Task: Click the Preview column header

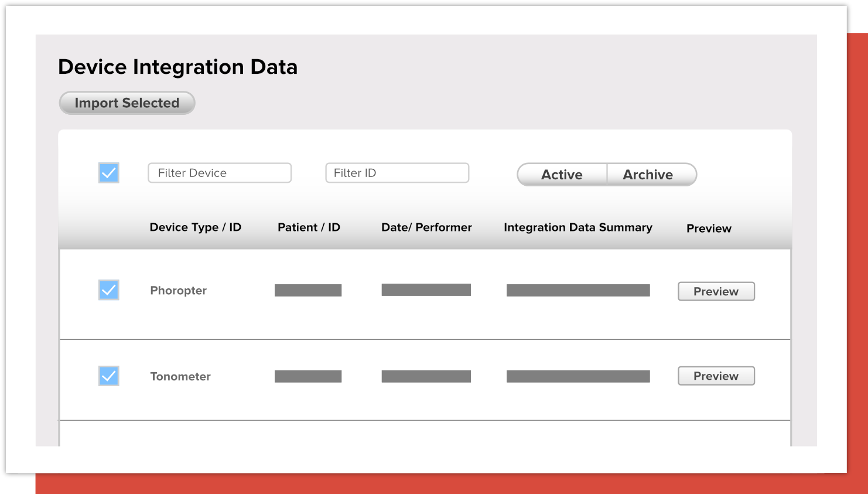Action: [x=708, y=229]
